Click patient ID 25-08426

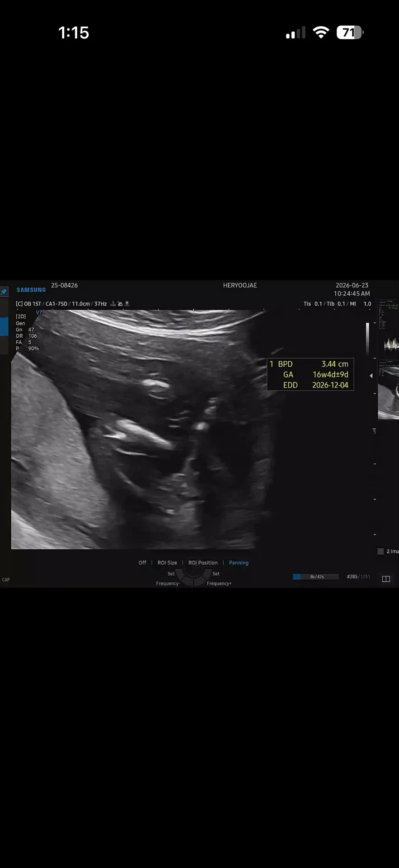64,285
